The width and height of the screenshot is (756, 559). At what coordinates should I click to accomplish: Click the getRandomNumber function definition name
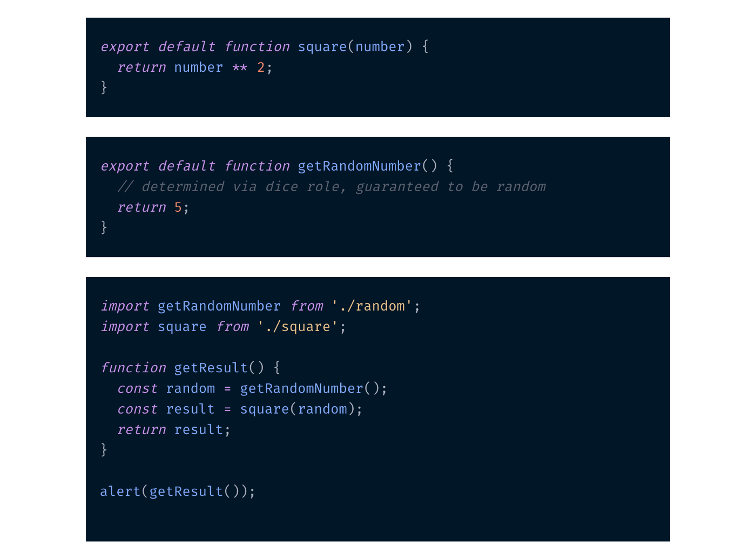coord(359,166)
